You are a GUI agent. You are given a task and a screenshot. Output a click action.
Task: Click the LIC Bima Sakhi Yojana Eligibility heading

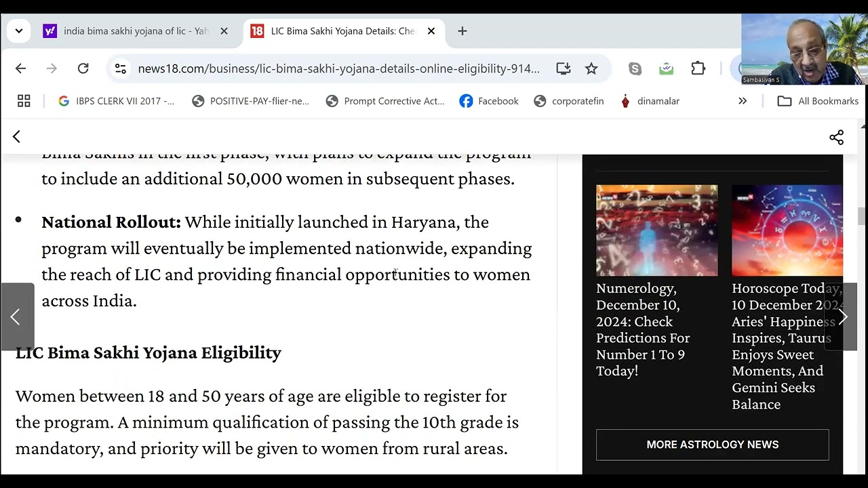tap(148, 352)
